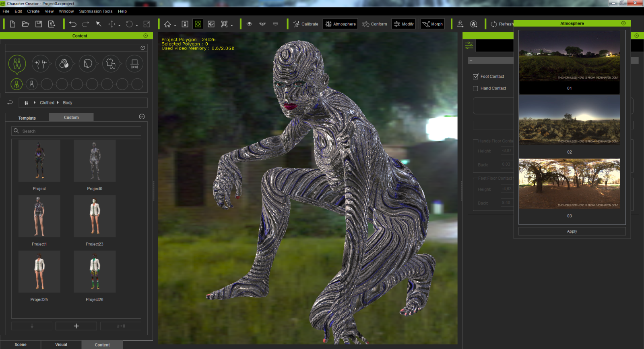644x349 pixels.
Task: Click the Scale object tool
Action: (x=147, y=24)
